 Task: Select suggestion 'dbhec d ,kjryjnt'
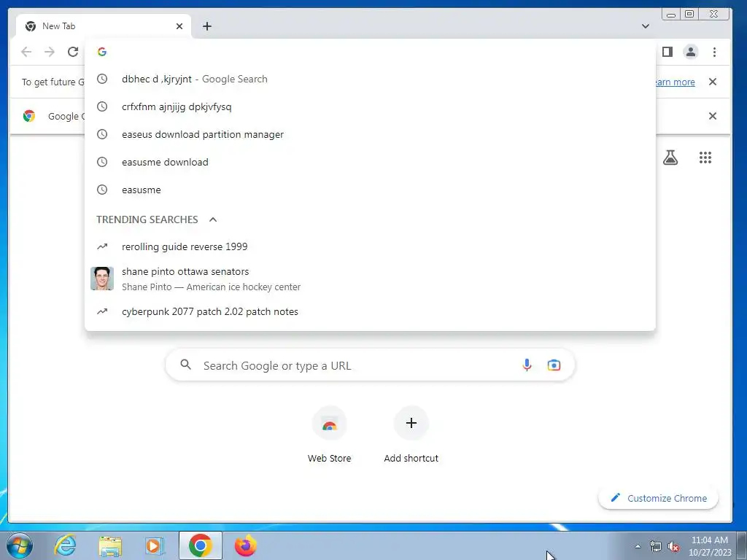pyautogui.click(x=370, y=79)
